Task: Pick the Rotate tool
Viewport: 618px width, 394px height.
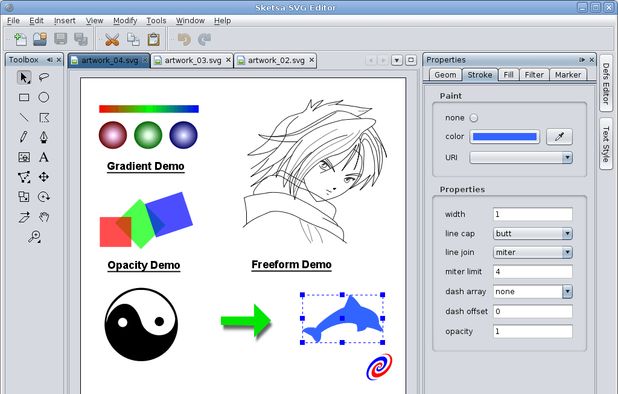Action: [44, 197]
